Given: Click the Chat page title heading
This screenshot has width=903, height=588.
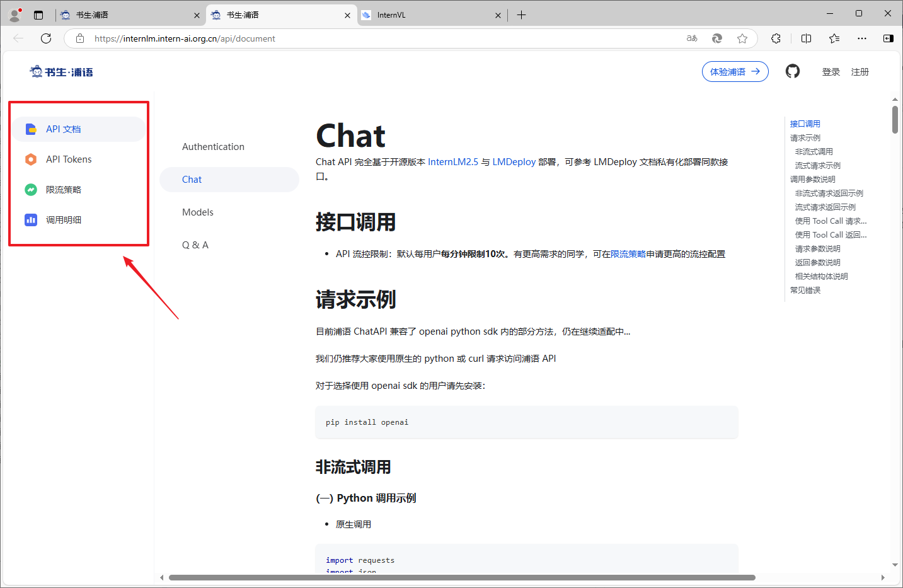Looking at the screenshot, I should tap(350, 136).
